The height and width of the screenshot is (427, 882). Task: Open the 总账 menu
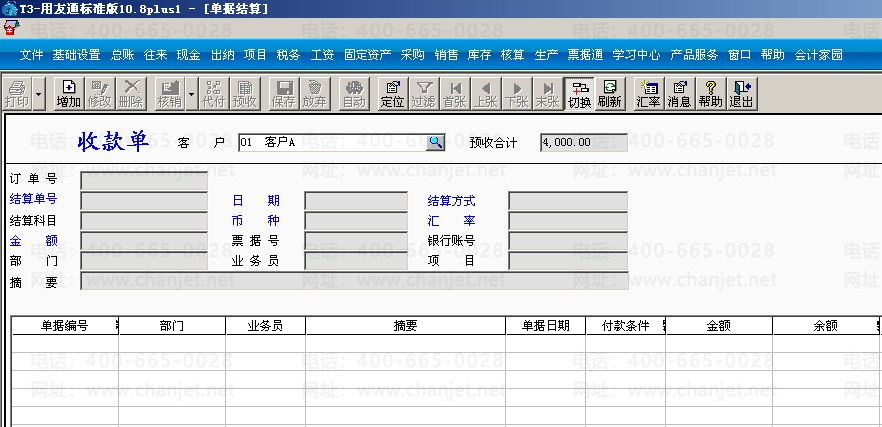coord(123,55)
